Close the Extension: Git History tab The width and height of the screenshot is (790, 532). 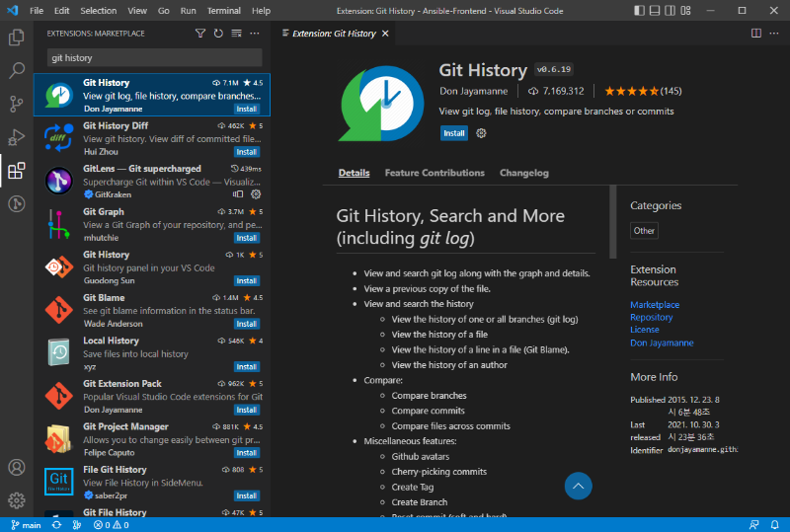385,34
